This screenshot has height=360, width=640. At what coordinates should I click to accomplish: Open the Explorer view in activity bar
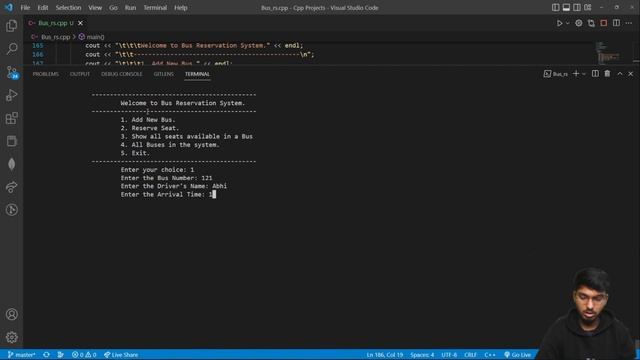point(11,26)
